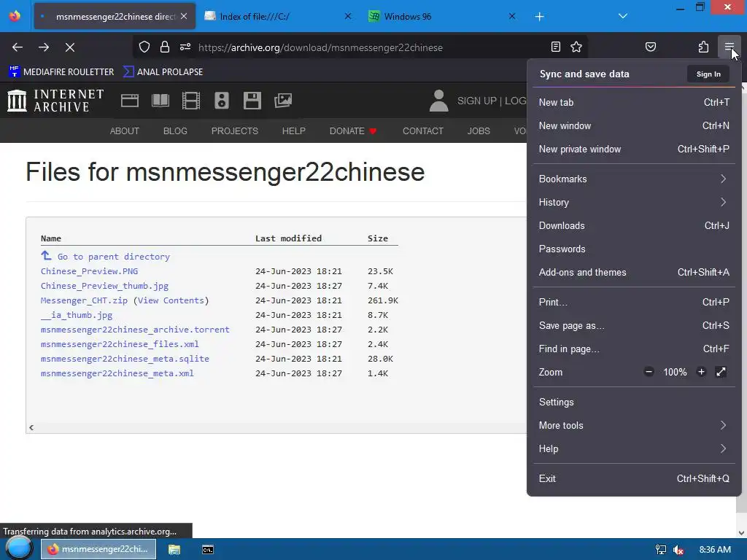Open the Internet Archive web icon
Screen dimensions: 747x560
130,101
